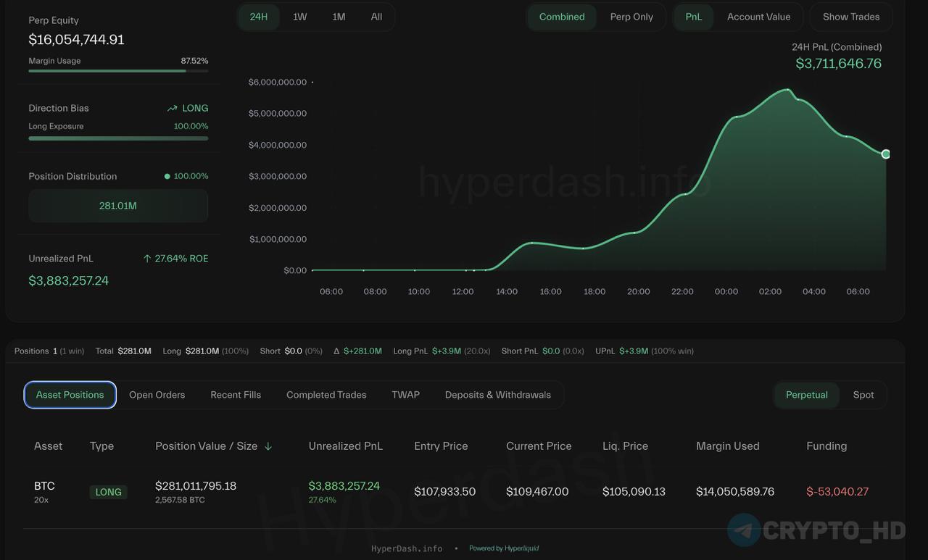The width and height of the screenshot is (928, 560).
Task: Click entry price $107,933.50
Action: pos(444,492)
